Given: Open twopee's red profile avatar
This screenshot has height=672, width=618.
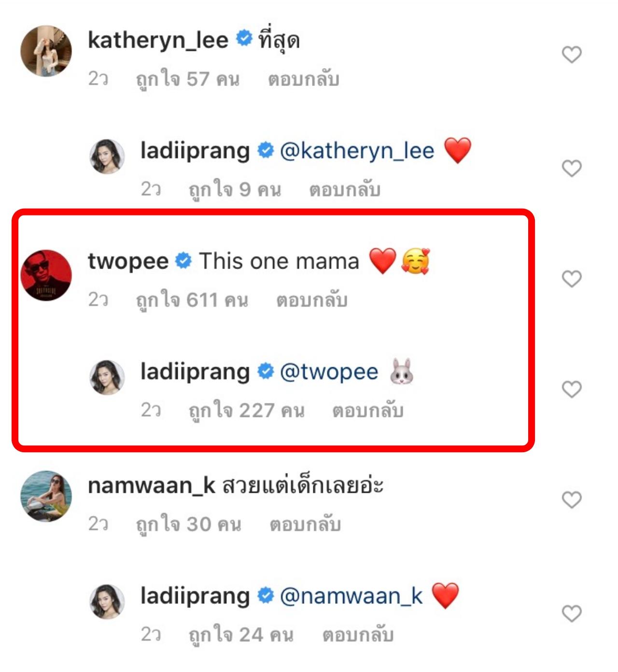Looking at the screenshot, I should point(46,275).
